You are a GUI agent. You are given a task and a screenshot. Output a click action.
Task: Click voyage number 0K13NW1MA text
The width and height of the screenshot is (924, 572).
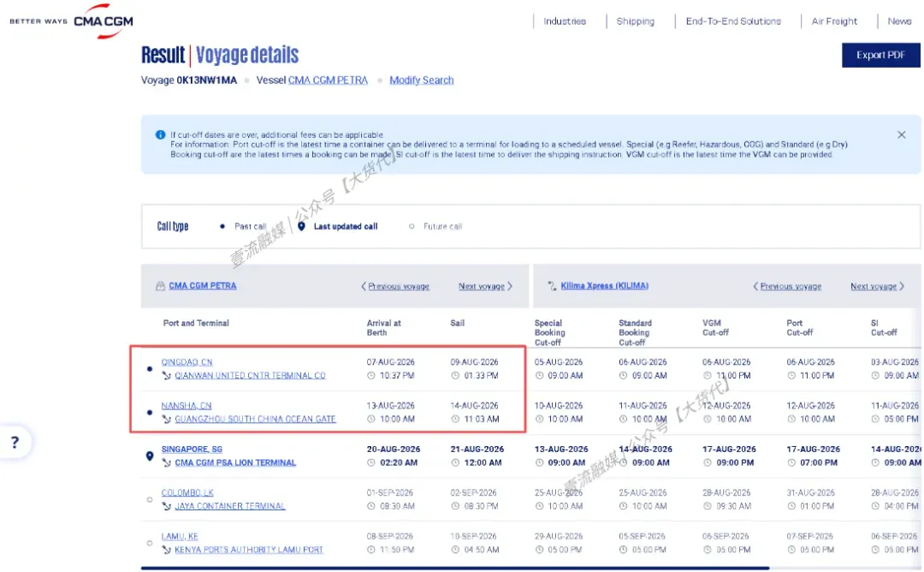point(206,80)
